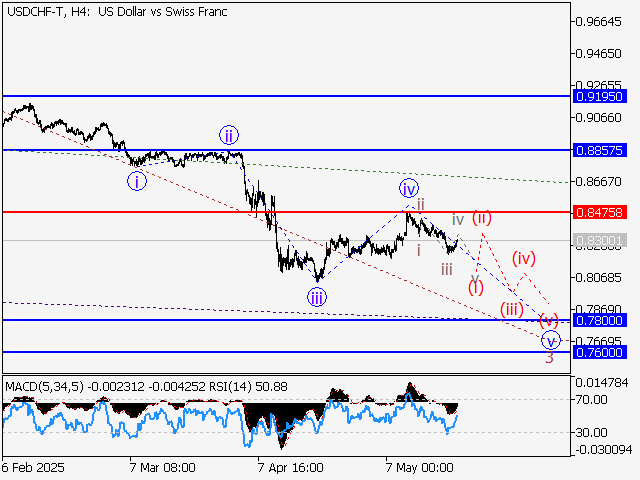Select the 0.76000 blue price level tag

[600, 352]
